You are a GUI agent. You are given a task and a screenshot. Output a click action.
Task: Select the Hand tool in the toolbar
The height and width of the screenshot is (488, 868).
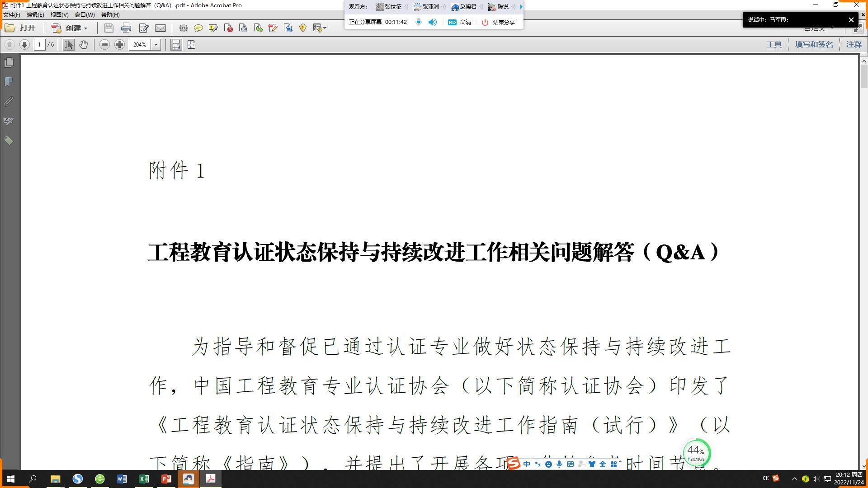pos(84,45)
